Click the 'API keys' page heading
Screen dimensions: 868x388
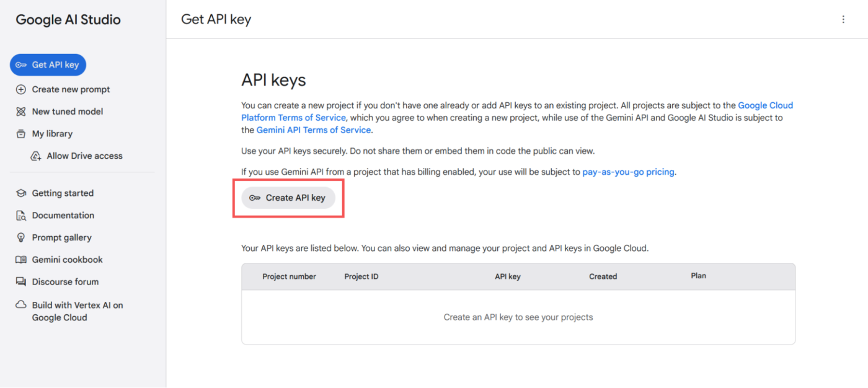[273, 81]
